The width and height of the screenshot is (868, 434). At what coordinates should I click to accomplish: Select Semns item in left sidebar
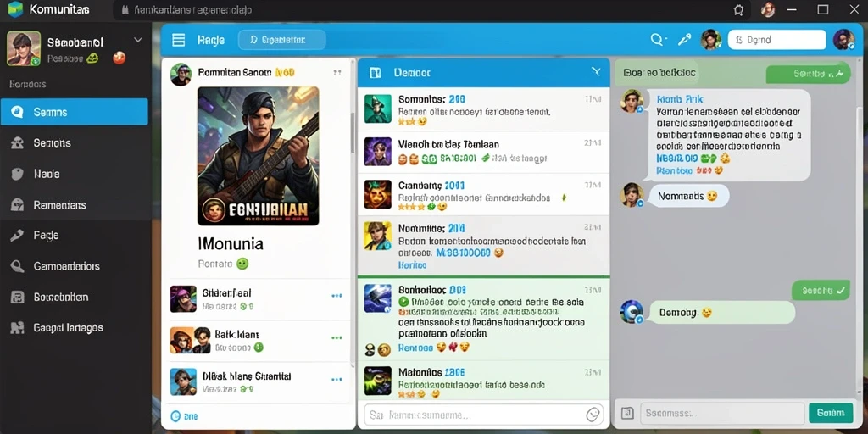pyautogui.click(x=75, y=112)
